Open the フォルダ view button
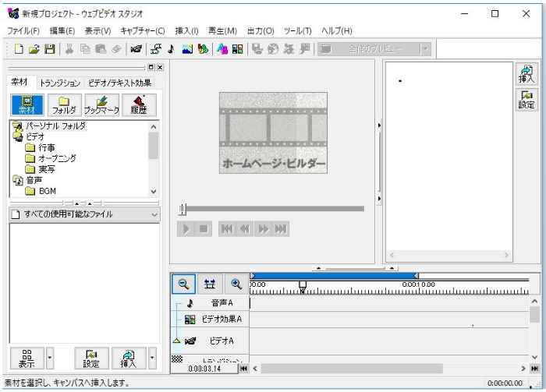The image size is (546, 392). click(65, 104)
